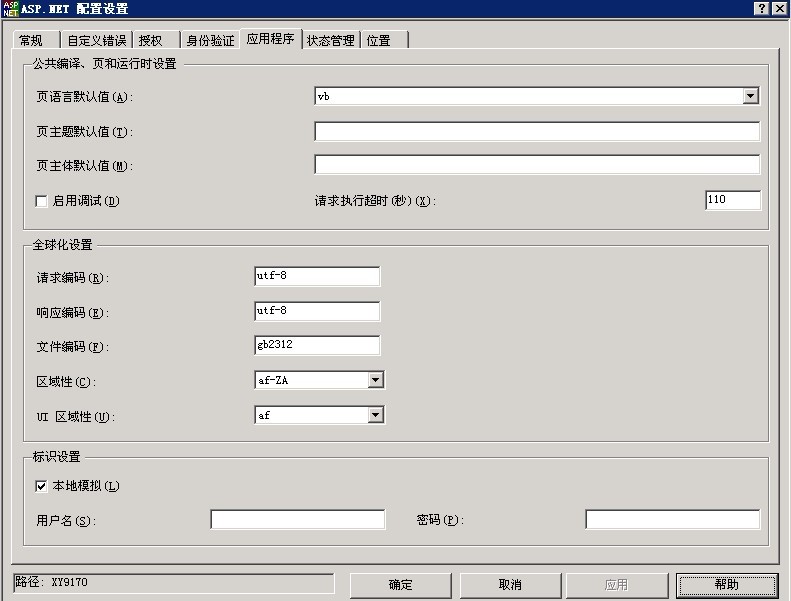Click the 响应编码 field with utf-8
Screen dimensions: 791x601
(317, 311)
